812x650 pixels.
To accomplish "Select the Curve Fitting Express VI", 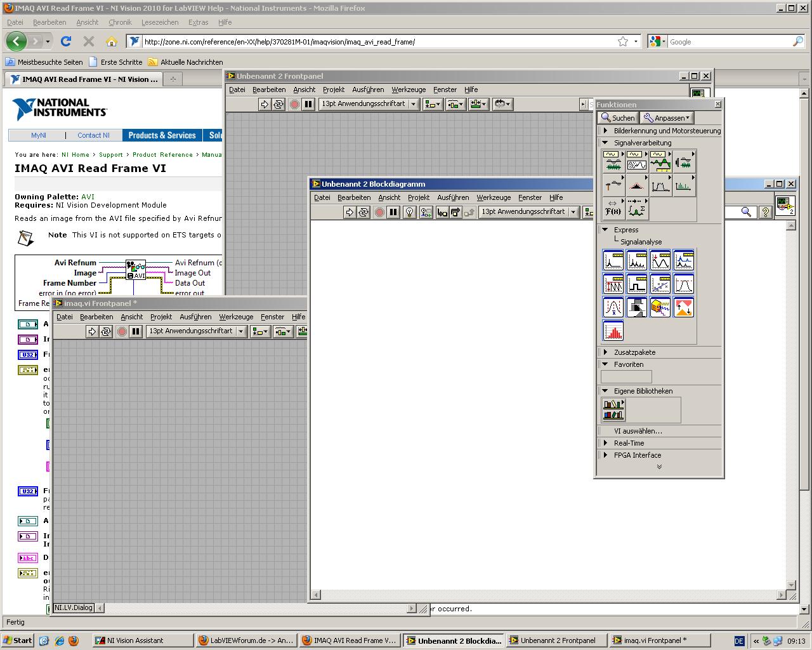I will coord(660,284).
